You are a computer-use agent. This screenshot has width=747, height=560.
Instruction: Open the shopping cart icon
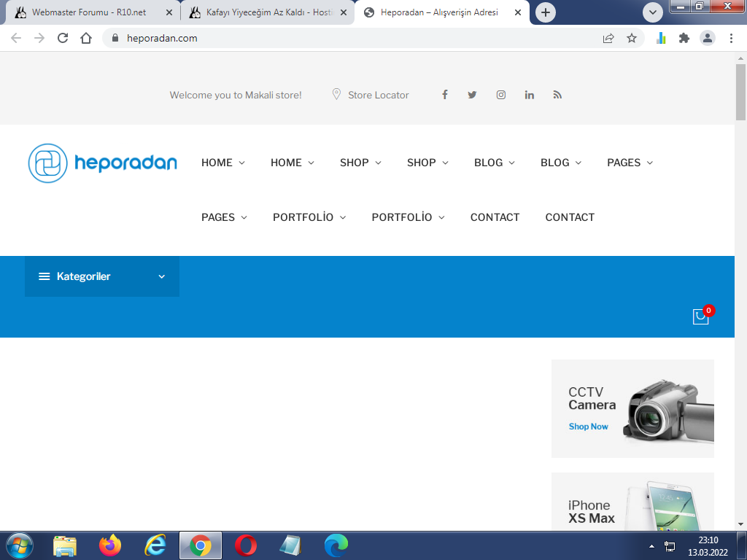click(700, 316)
